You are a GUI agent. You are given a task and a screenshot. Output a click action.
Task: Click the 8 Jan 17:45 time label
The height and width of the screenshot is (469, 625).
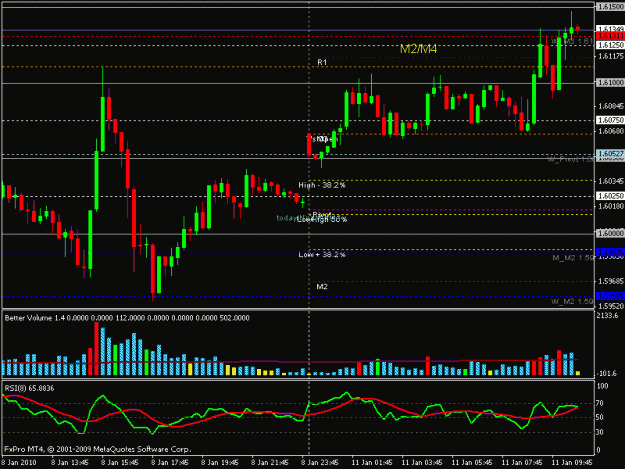point(170,462)
